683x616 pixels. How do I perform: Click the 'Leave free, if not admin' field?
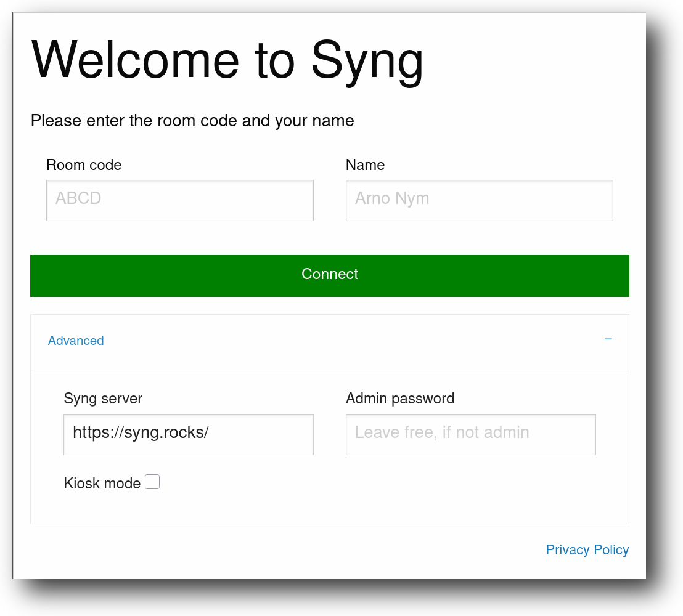pos(470,434)
